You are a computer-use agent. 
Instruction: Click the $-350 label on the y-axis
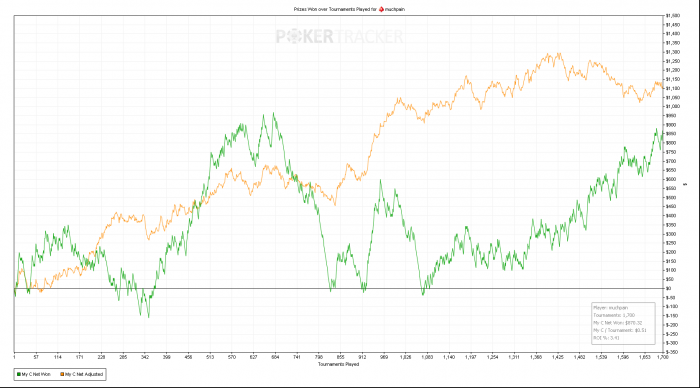pyautogui.click(x=672, y=352)
